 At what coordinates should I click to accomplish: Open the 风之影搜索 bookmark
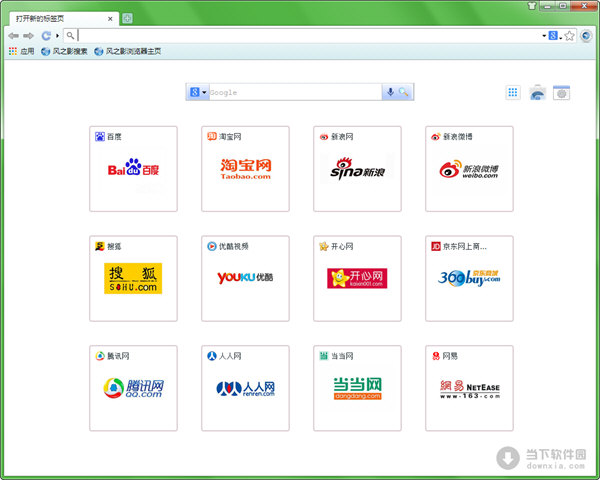(64, 51)
